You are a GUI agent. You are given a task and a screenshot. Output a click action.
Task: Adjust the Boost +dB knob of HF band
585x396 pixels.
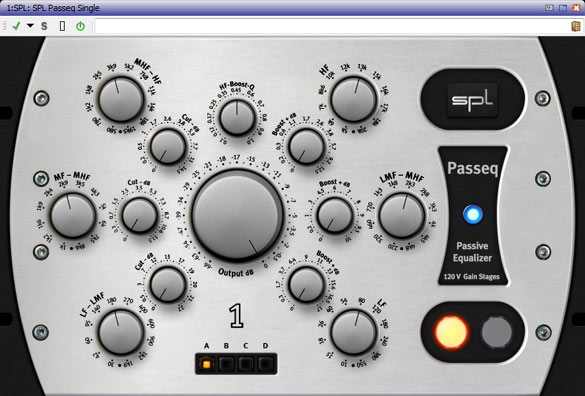point(307,146)
